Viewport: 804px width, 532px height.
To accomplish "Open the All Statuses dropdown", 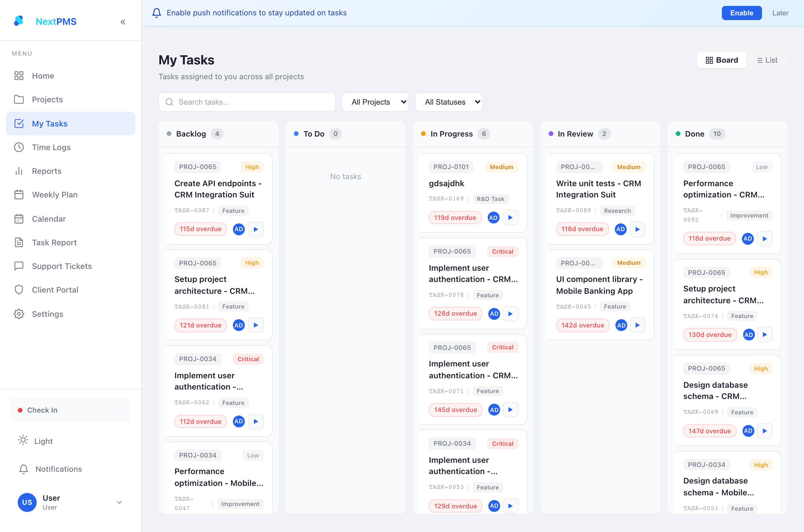I will coord(449,102).
